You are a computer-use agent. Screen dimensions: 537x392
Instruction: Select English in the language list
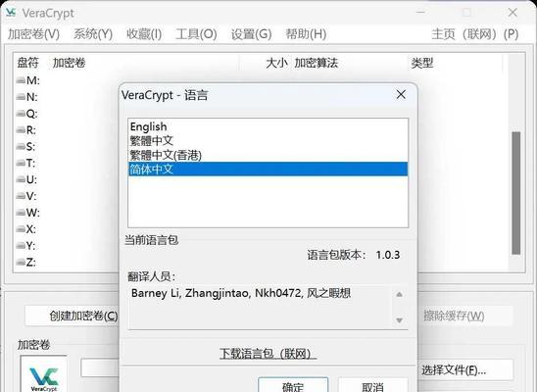click(268, 126)
